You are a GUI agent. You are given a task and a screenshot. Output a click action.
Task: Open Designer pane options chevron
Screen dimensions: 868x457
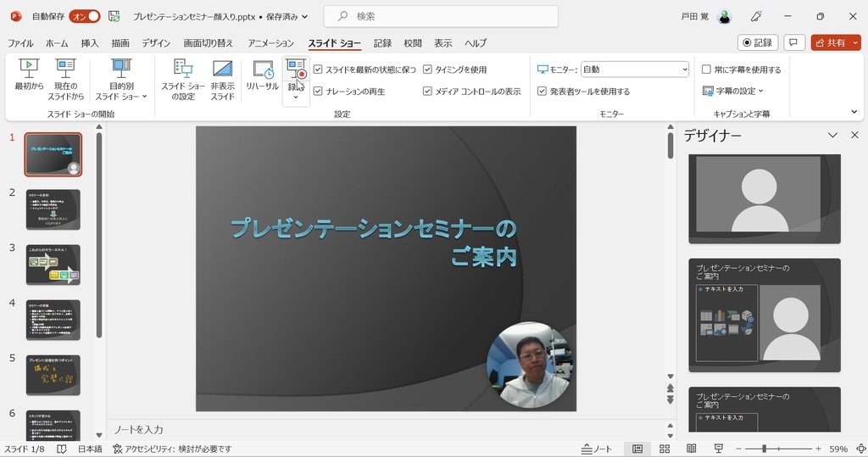coord(832,135)
